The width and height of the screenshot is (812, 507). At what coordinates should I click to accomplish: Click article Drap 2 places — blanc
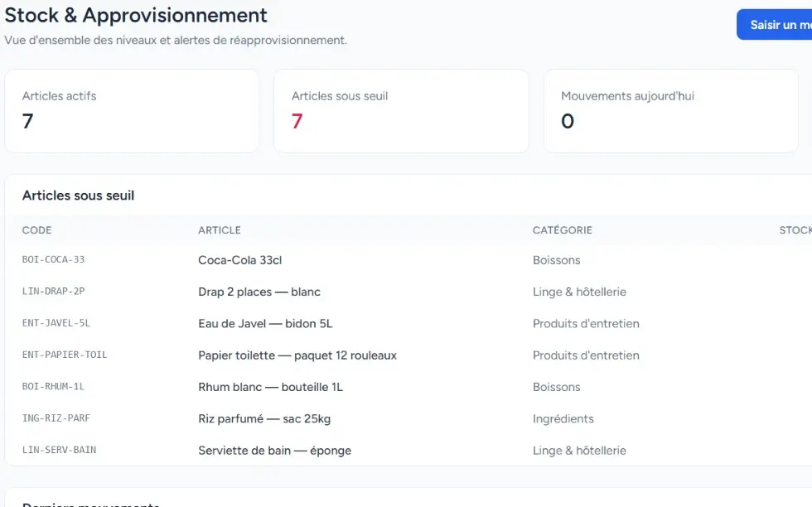coord(259,292)
